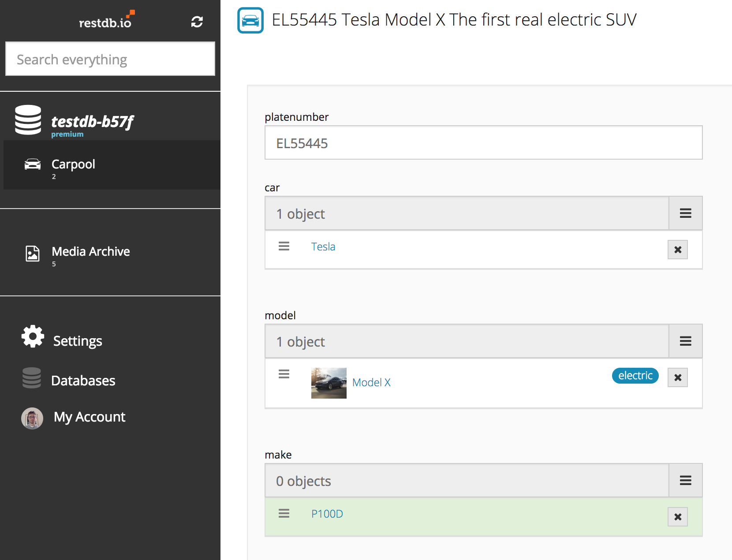
Task: Remove the Model X object with X
Action: (x=678, y=377)
